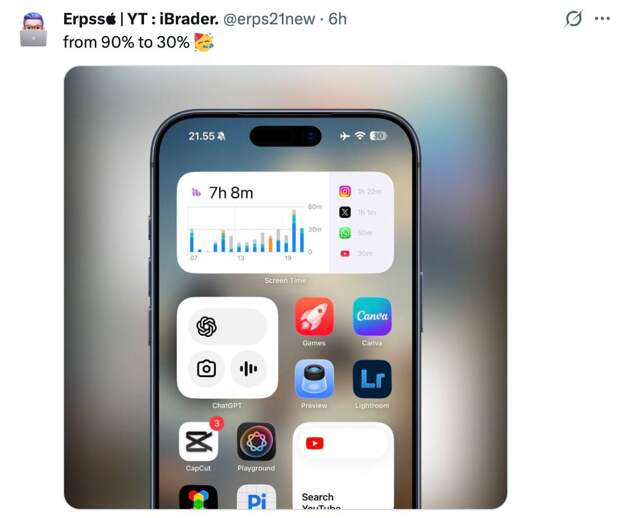Open the Playground app icon
620x518 pixels.
[x=256, y=441]
